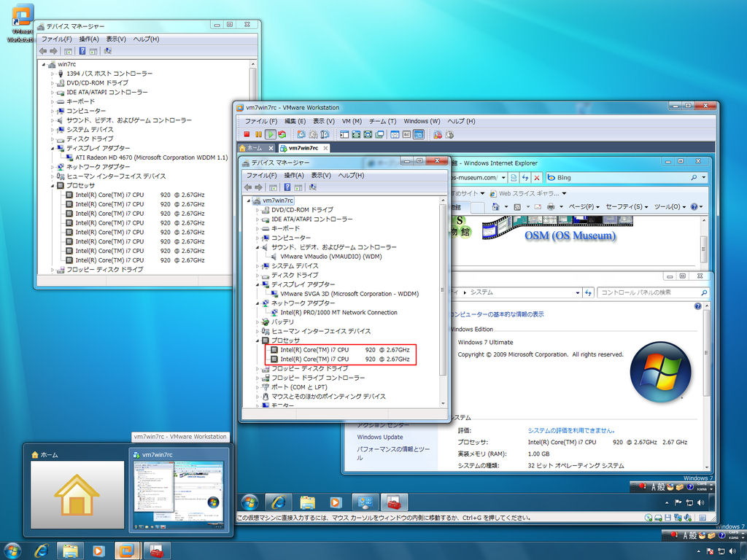Click the Bing search magnifier icon
747x560 pixels.
694,178
